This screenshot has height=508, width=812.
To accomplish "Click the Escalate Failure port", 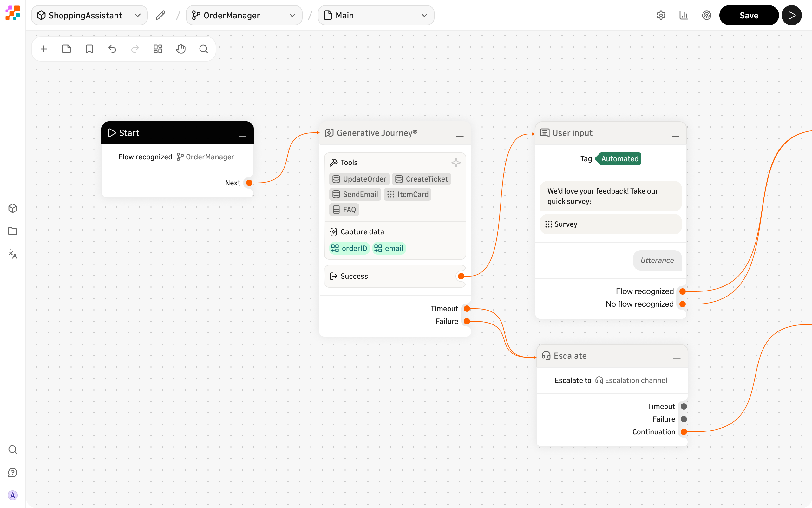I will [684, 419].
